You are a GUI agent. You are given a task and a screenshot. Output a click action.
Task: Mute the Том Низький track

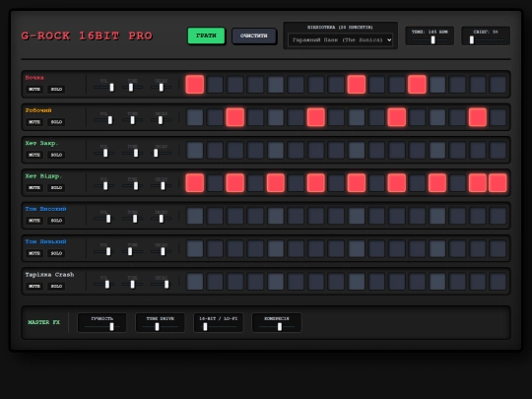34,253
